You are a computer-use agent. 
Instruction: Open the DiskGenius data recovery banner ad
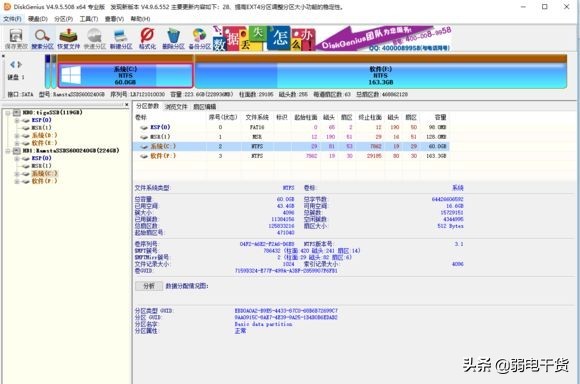[332, 38]
